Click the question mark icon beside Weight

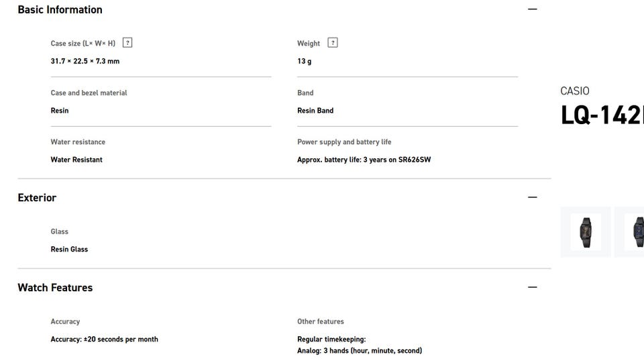tap(333, 43)
